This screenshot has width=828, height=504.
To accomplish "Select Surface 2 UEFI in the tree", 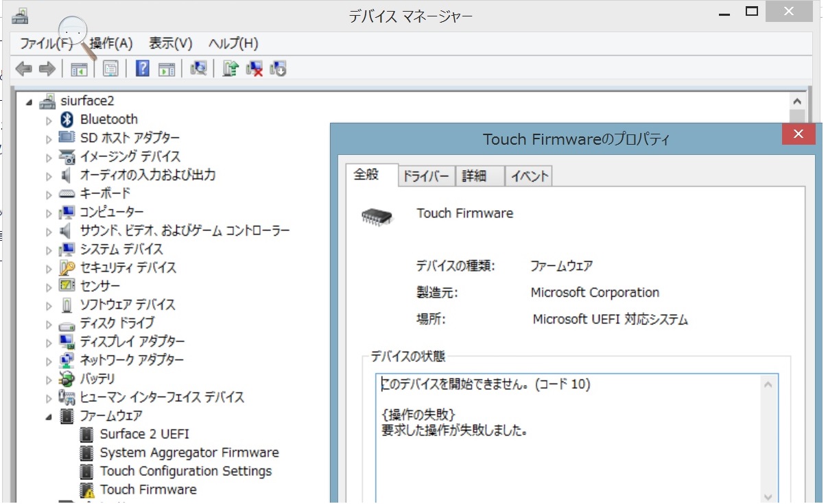I will tap(145, 434).
